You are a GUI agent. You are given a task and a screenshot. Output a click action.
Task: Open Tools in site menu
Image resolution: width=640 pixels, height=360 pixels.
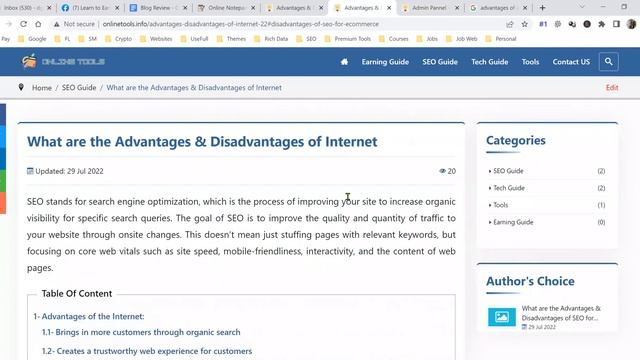(530, 62)
